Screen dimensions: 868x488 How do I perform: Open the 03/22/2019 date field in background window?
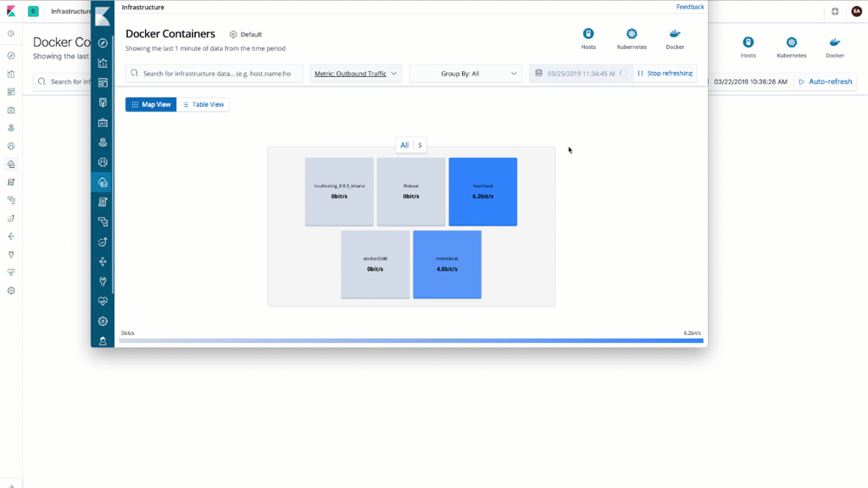pyautogui.click(x=750, y=81)
